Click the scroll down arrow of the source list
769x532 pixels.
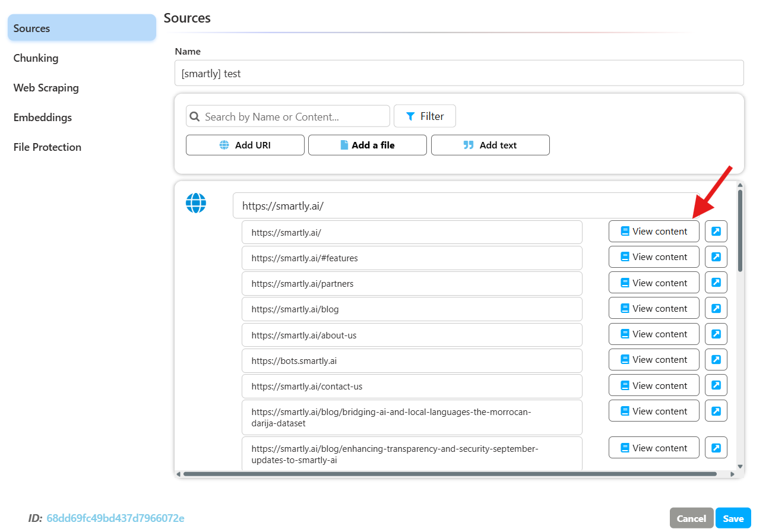[x=740, y=467]
